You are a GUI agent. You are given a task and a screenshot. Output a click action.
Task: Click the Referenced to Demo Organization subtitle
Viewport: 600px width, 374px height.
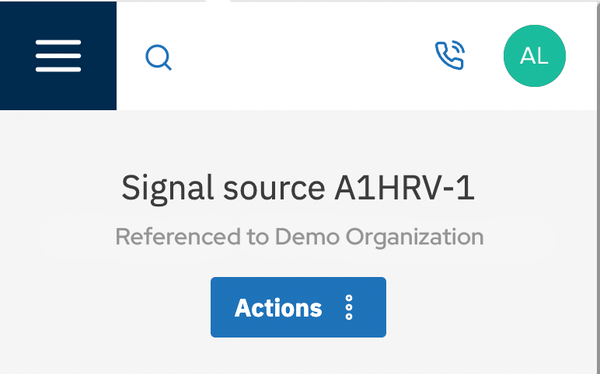pos(299,237)
